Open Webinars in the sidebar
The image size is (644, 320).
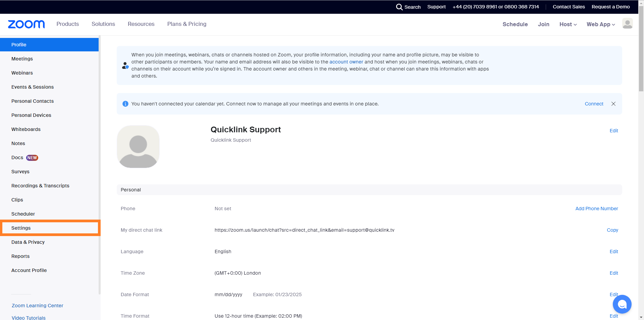pyautogui.click(x=49, y=73)
